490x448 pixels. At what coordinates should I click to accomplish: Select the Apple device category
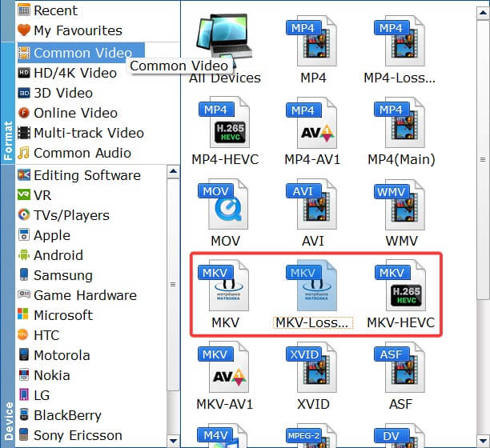pos(44,235)
